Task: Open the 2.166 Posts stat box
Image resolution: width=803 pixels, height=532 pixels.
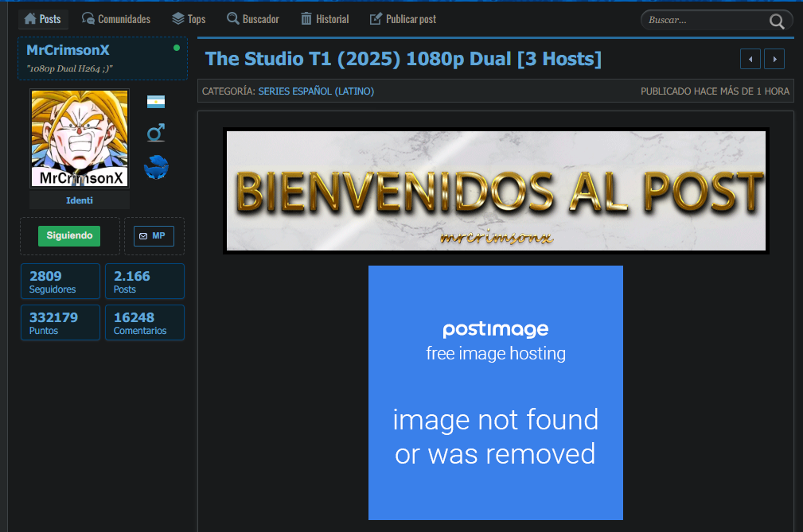Action: pyautogui.click(x=145, y=282)
